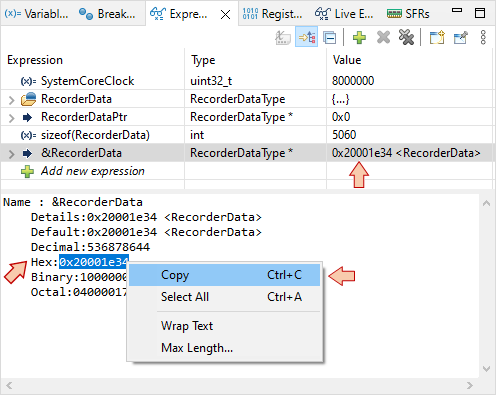Pin to debug context icon
Screen dimensions: 496x395
point(461,38)
